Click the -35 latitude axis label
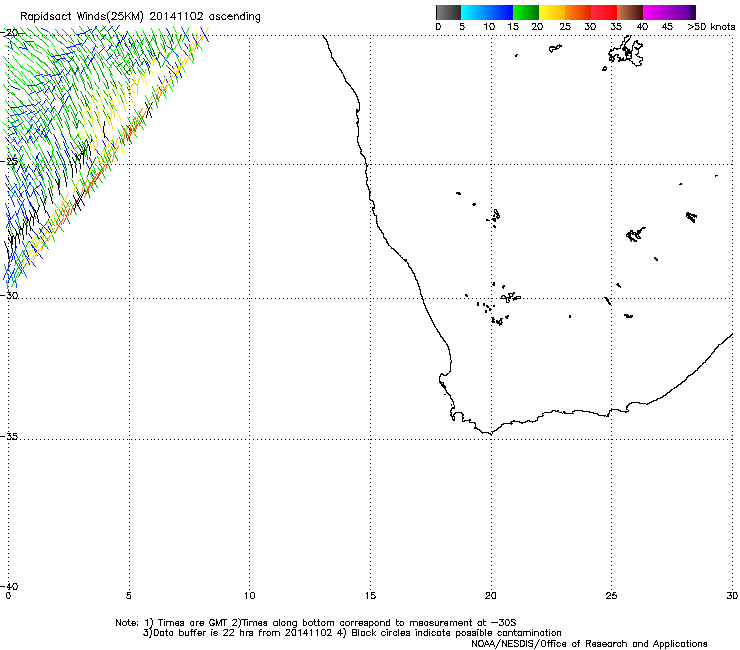 [x=9, y=436]
